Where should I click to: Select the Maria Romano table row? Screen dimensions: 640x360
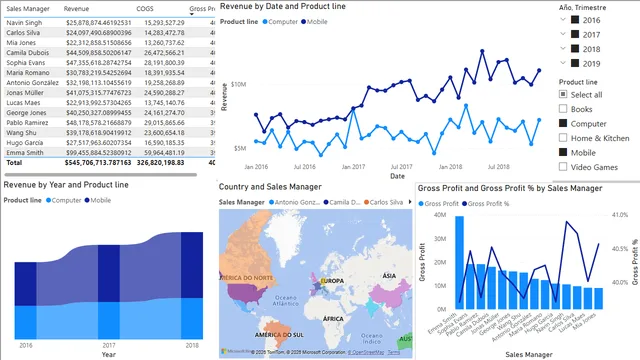[x=109, y=72]
